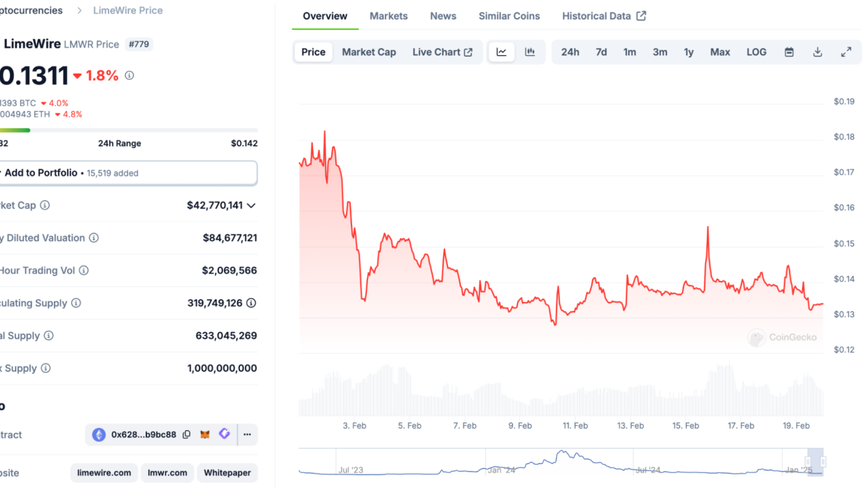Copy the contract address 0x628...b9bc88

click(x=186, y=434)
